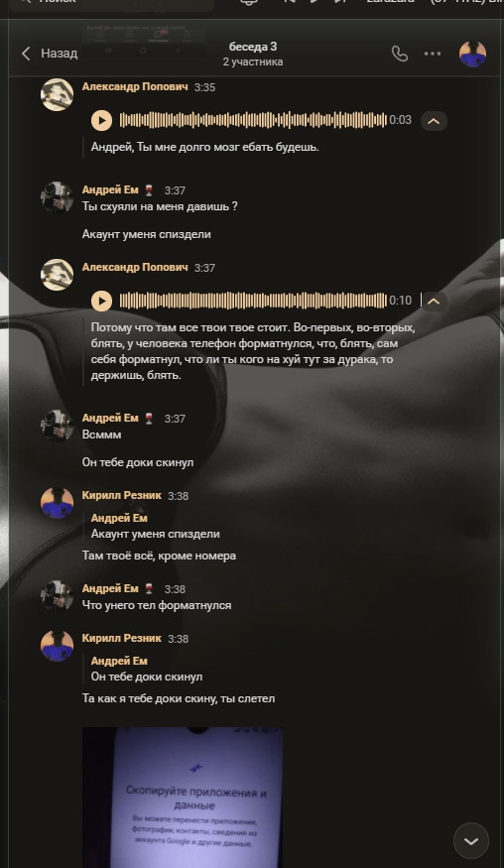This screenshot has width=504, height=868.
Task: Open the беседа 3 conversation title
Action: 253,47
